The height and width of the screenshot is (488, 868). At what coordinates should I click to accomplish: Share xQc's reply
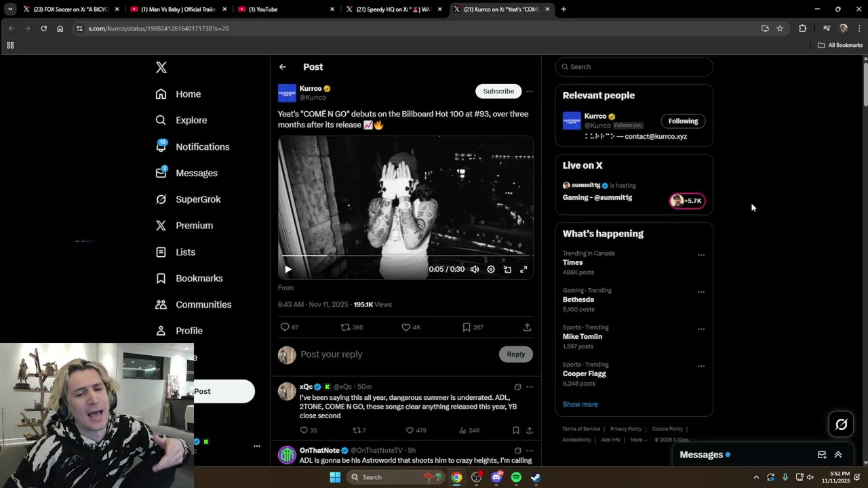click(530, 430)
